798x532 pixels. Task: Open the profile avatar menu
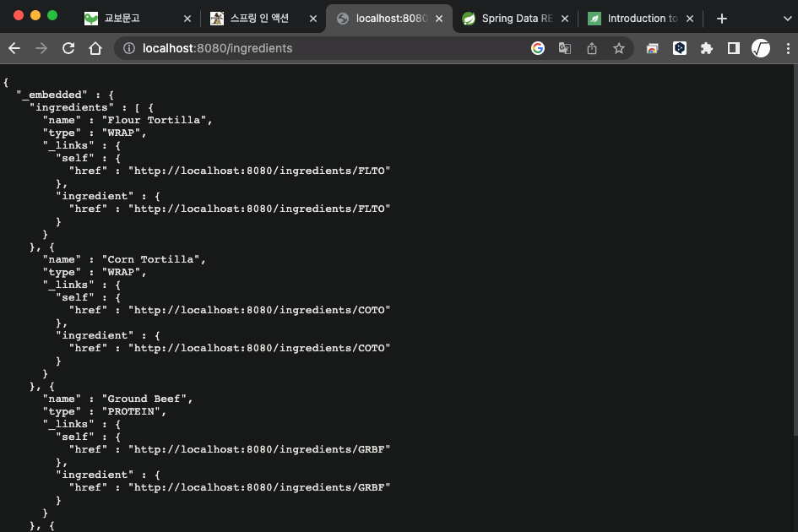coord(761,48)
